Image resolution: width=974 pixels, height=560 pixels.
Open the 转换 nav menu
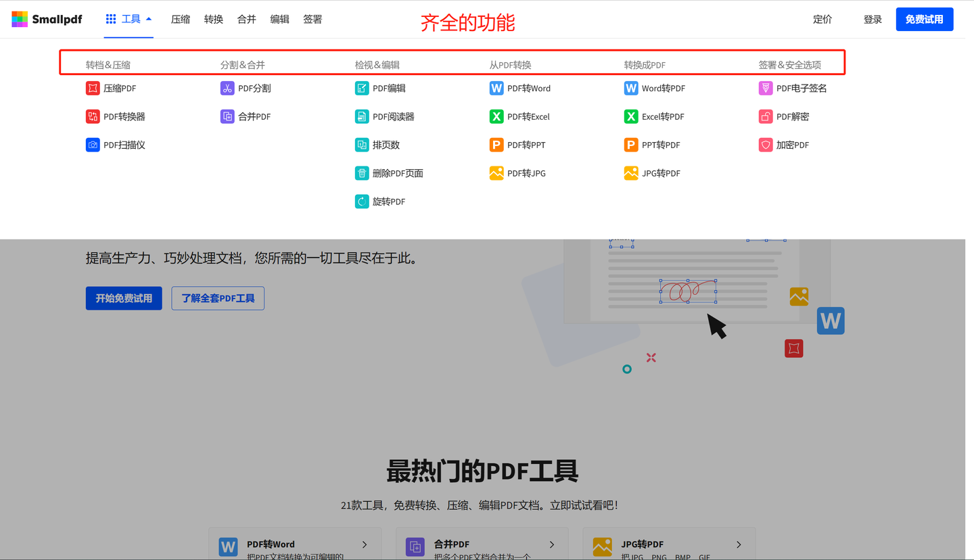pyautogui.click(x=214, y=19)
